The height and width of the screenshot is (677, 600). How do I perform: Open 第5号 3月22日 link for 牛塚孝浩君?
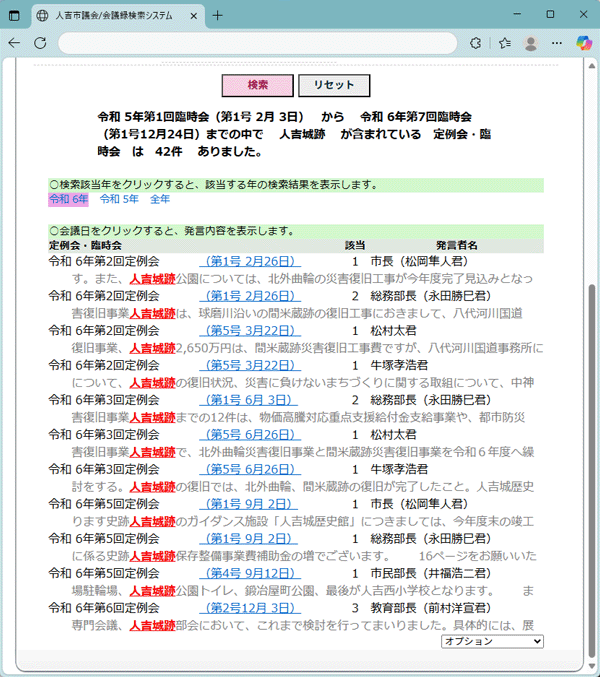click(x=250, y=365)
